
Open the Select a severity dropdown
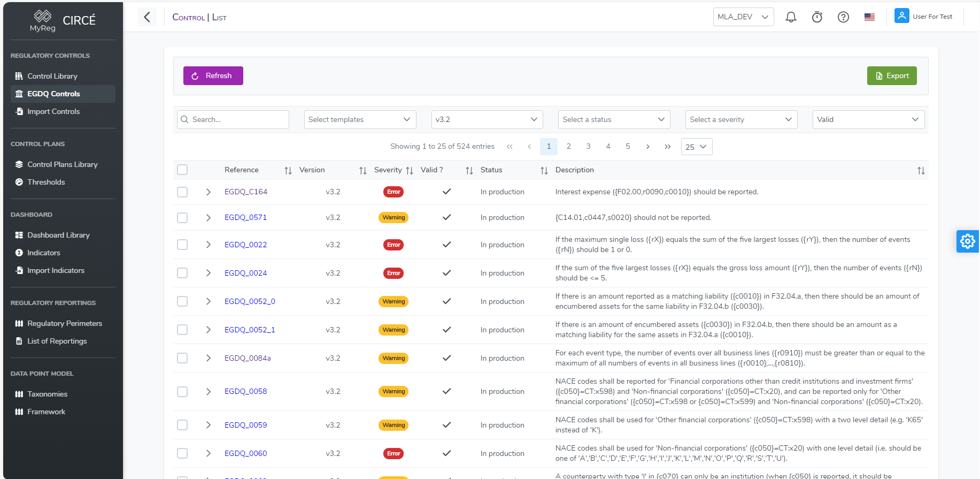740,119
